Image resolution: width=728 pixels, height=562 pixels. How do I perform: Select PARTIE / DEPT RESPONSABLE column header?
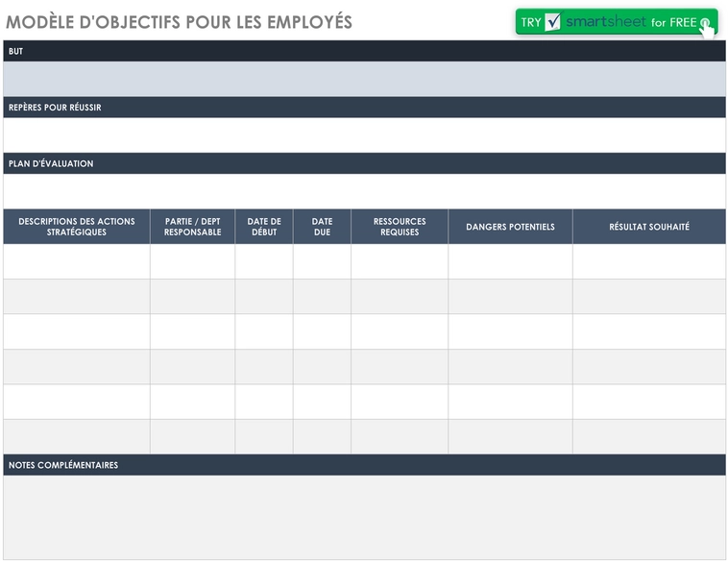pyautogui.click(x=193, y=227)
